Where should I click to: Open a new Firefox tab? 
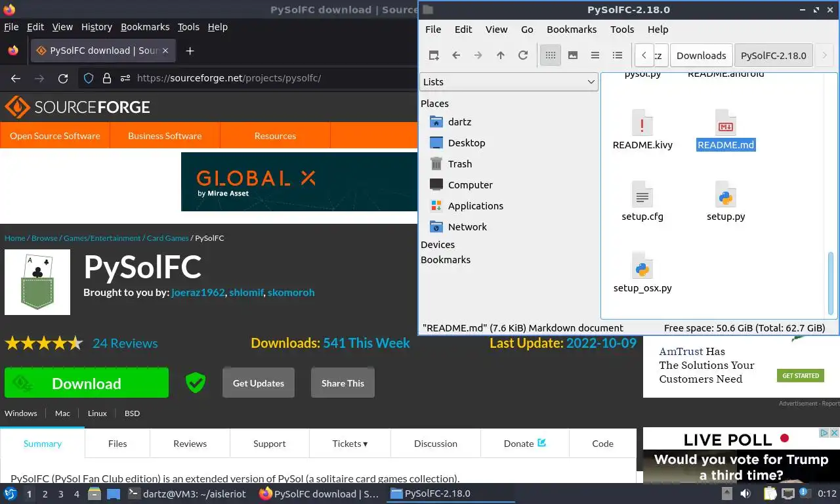pos(190,51)
